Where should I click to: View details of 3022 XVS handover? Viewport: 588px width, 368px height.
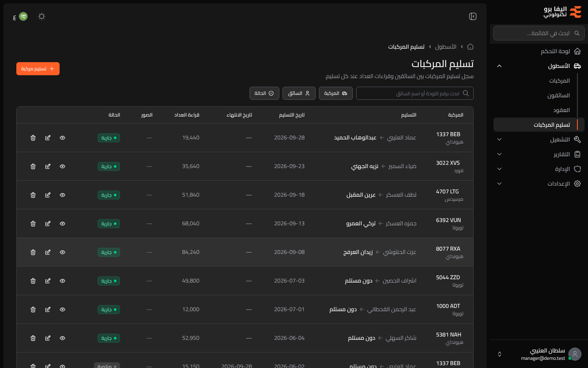pos(62,166)
